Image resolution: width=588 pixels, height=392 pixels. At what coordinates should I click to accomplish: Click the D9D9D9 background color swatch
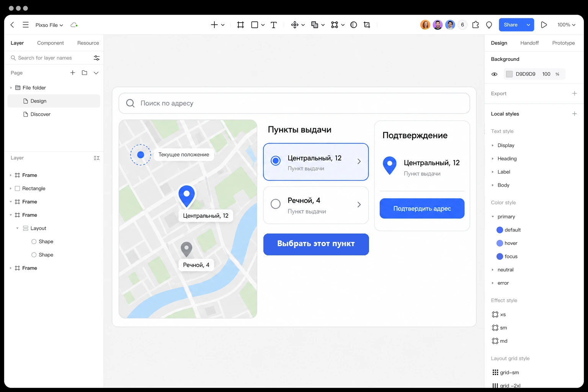(x=509, y=74)
